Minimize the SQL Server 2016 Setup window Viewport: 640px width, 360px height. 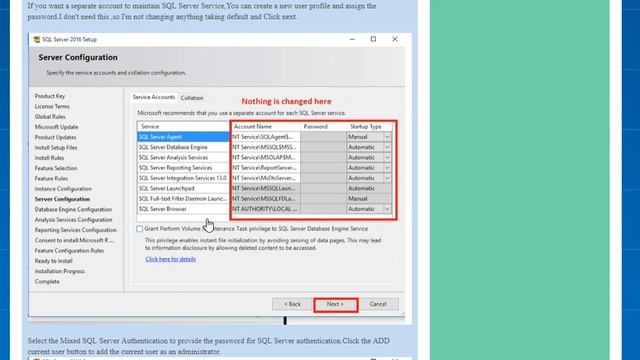tap(352, 39)
